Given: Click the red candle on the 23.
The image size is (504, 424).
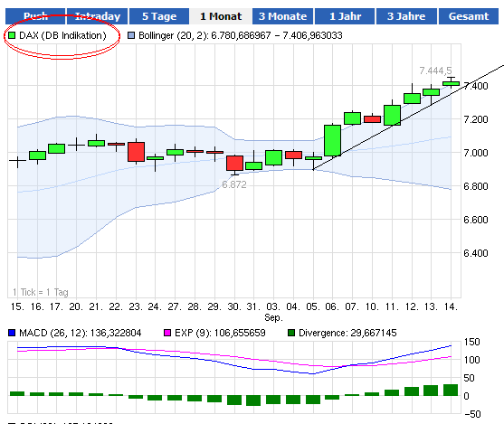Looking at the screenshot, I should pyautogui.click(x=136, y=152).
